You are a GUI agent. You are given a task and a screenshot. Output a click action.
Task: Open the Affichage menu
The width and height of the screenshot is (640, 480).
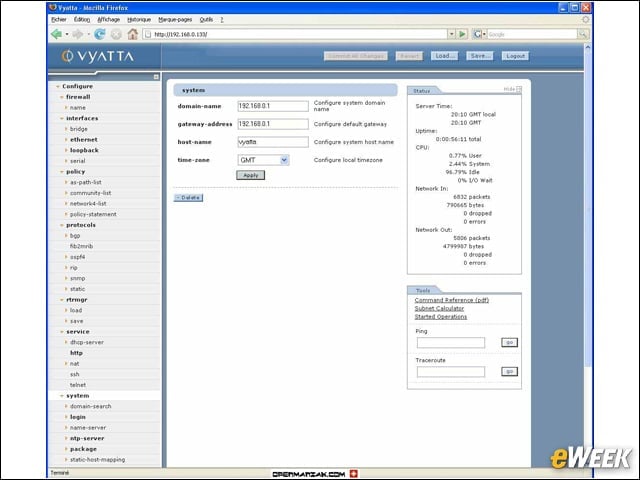[x=109, y=20]
